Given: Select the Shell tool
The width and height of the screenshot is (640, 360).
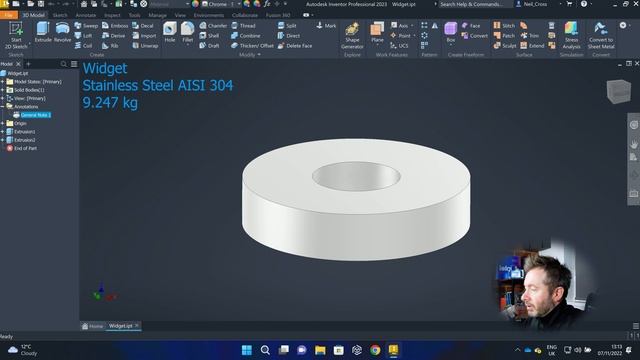Looking at the screenshot, I should coord(209,36).
